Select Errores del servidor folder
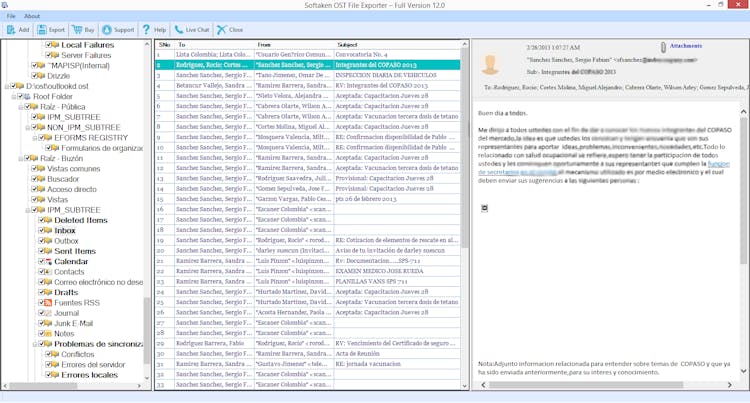 click(x=93, y=365)
